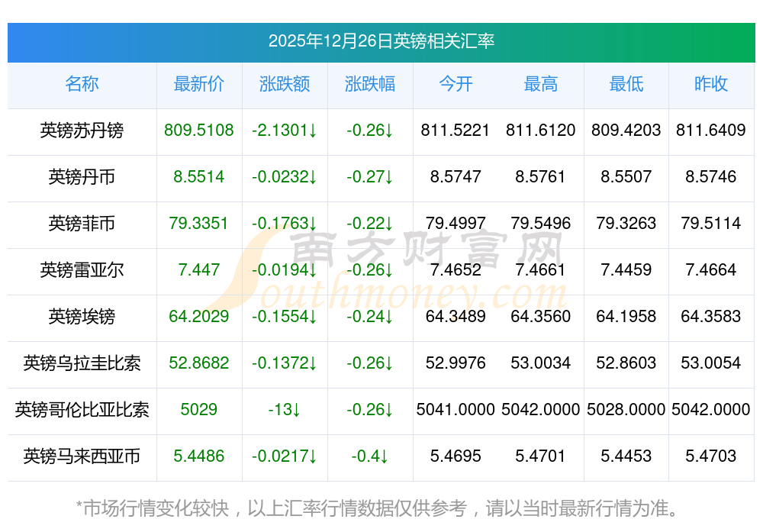Select the 英镑菲币 row name
The image size is (763, 532).
[x=82, y=224]
